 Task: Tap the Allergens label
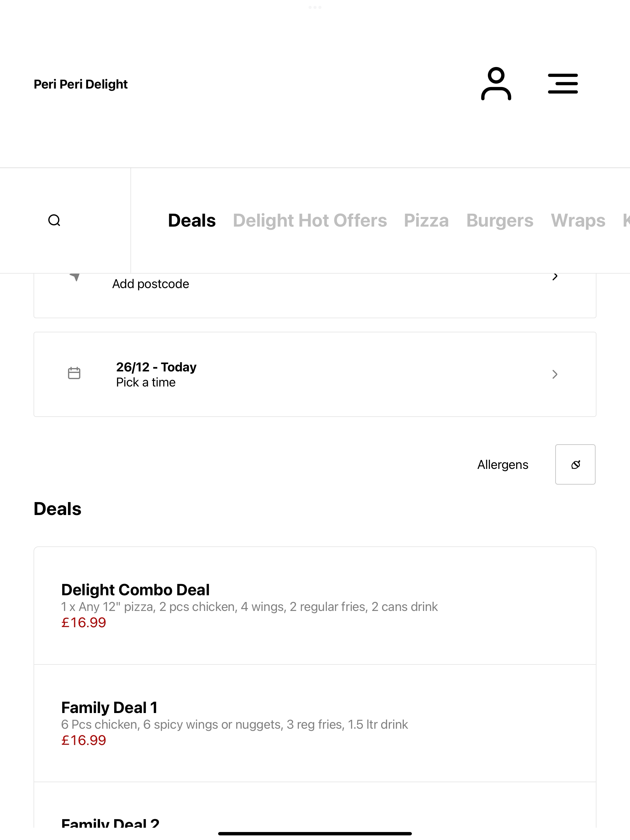503,465
